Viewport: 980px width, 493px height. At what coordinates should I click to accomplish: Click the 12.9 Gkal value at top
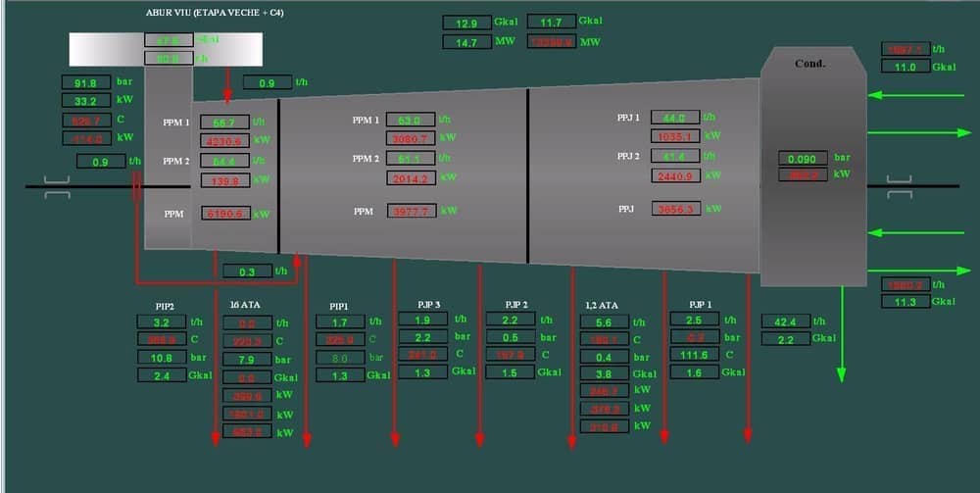pos(466,24)
